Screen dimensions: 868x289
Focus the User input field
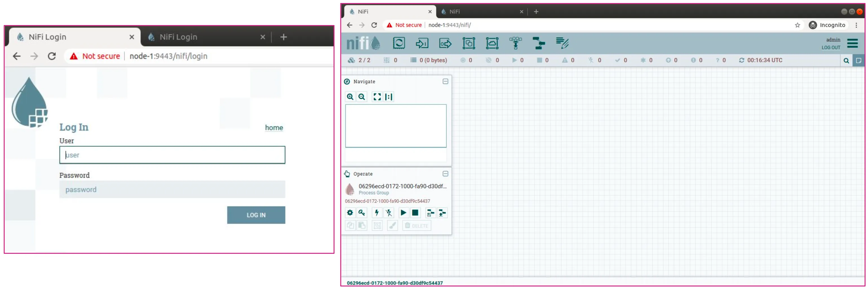pyautogui.click(x=172, y=155)
